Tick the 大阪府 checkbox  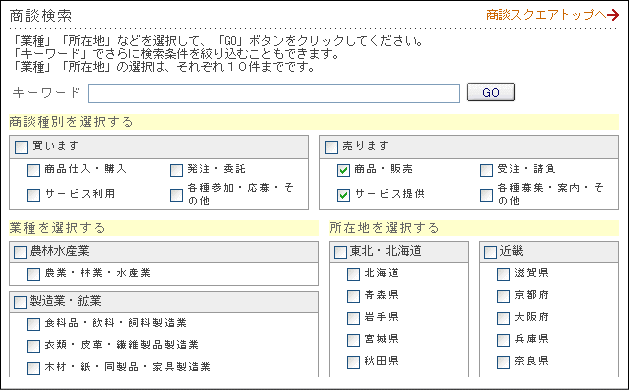503,318
